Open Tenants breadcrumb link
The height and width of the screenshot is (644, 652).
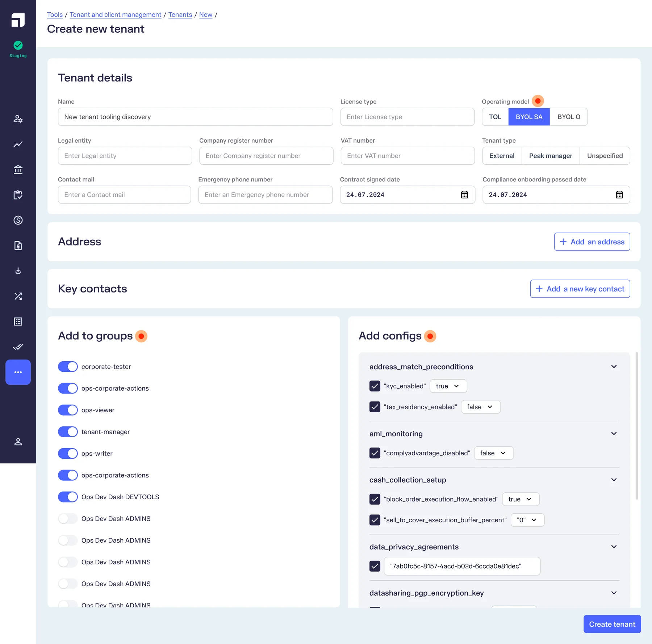(180, 14)
